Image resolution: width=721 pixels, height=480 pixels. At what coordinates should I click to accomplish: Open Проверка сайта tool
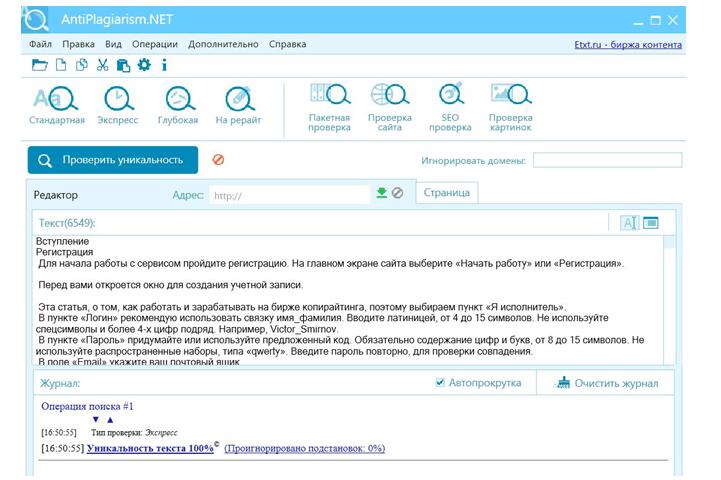coord(390,108)
